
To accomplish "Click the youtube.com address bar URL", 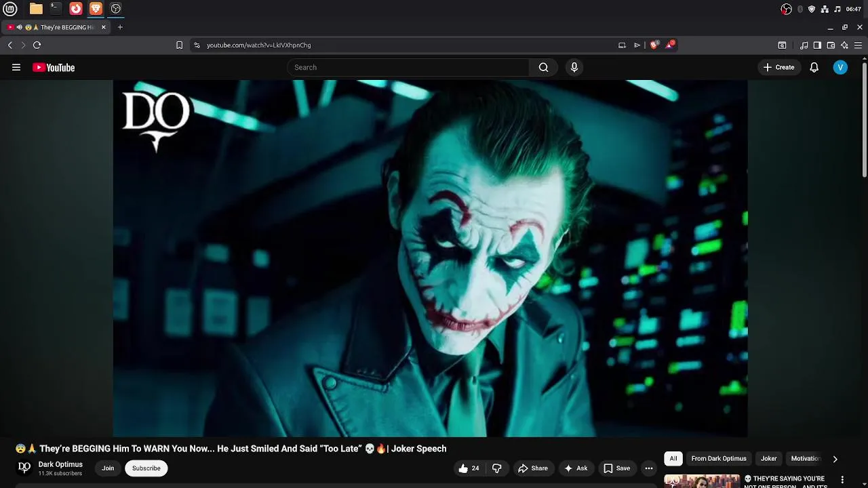I will coord(258,45).
